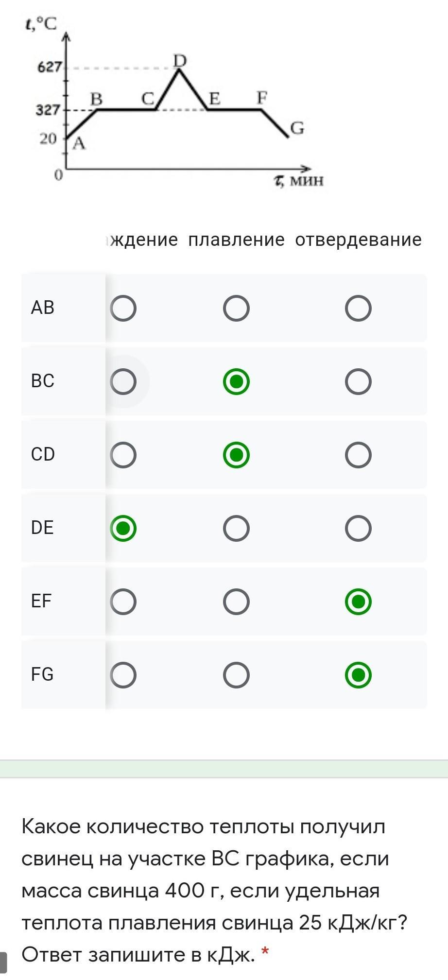Image resolution: width=448 pixels, height=980 pixels.
Task: Select the first-column radio for row FG
Action: click(x=123, y=675)
